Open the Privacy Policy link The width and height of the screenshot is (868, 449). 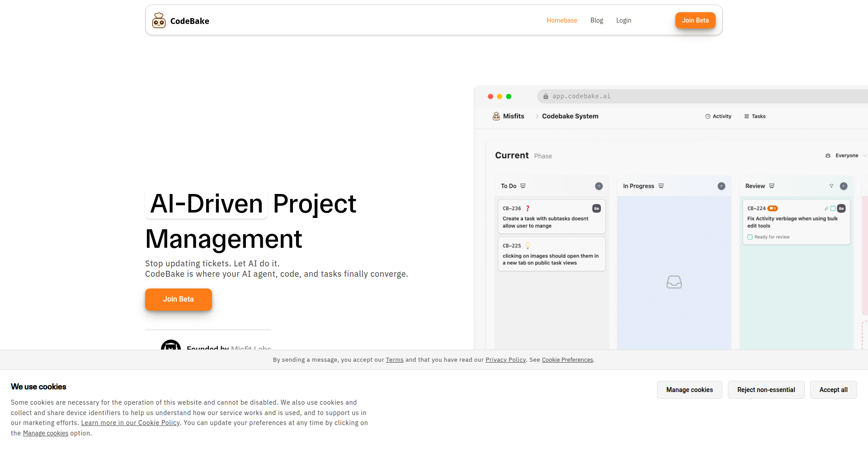(x=505, y=360)
